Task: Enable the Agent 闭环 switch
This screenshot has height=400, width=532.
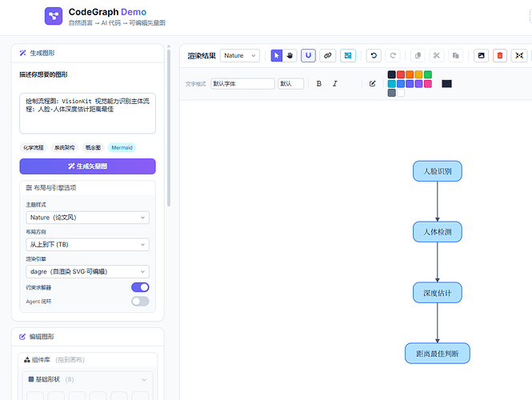Action: [140, 302]
